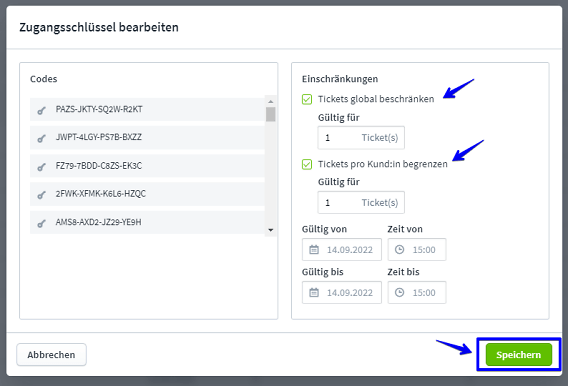Screen dimensions: 568x386
Task: Click the Einschränkungen heading
Action: (x=340, y=79)
